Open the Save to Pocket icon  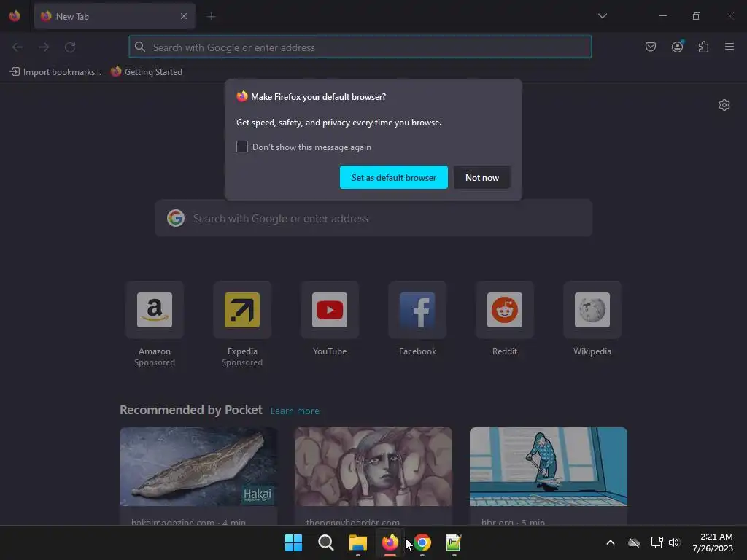(651, 47)
